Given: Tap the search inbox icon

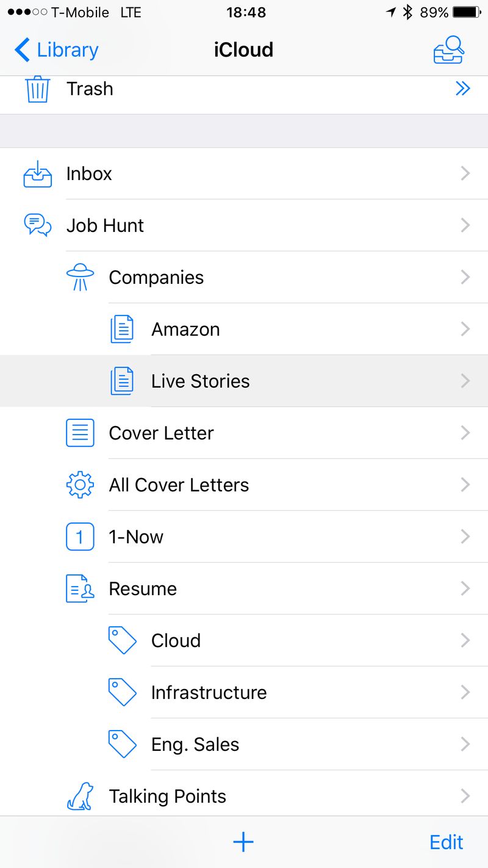Looking at the screenshot, I should pyautogui.click(x=449, y=49).
